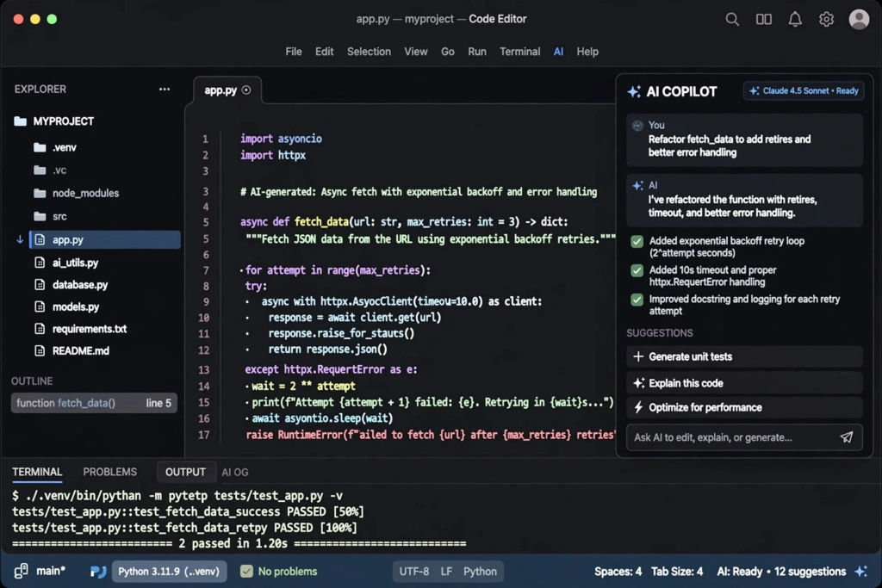Change the Spaces: 4 indentation setting
The height and width of the screenshot is (588, 882).
coord(618,571)
